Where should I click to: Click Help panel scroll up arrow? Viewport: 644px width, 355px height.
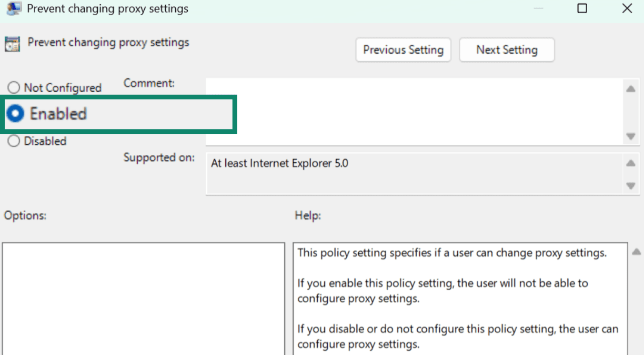[x=637, y=252]
